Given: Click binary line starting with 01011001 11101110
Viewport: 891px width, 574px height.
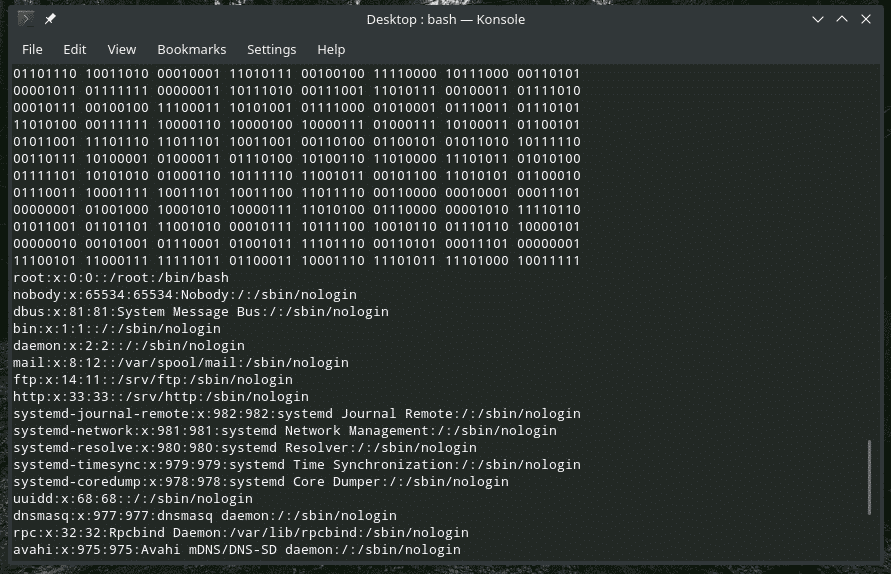Looking at the screenshot, I should 297,142.
